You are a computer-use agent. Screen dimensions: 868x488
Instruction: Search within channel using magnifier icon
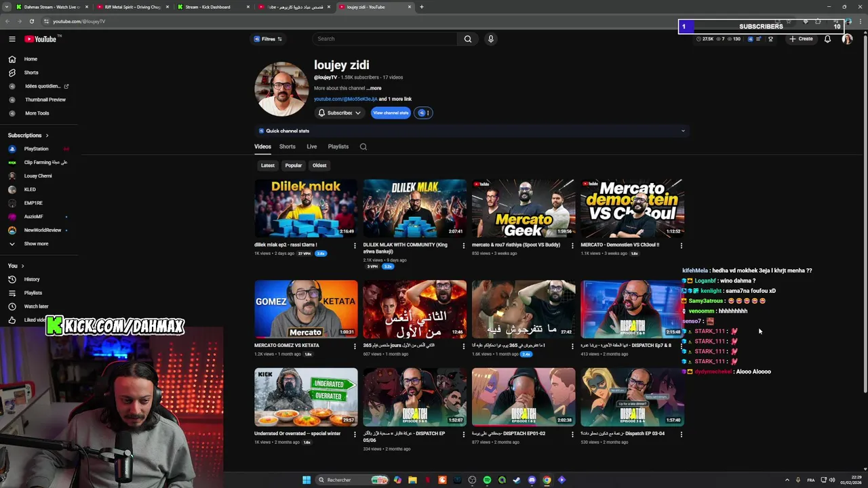coord(363,146)
